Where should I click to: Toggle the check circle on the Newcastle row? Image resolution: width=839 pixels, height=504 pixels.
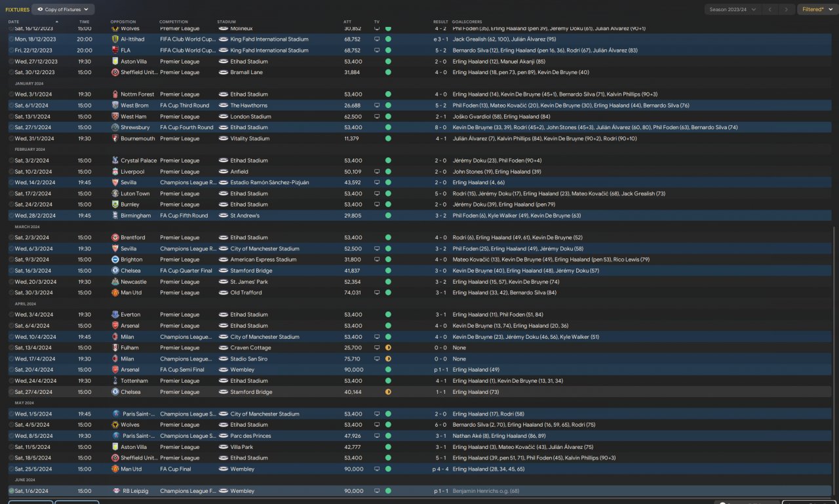click(x=11, y=282)
